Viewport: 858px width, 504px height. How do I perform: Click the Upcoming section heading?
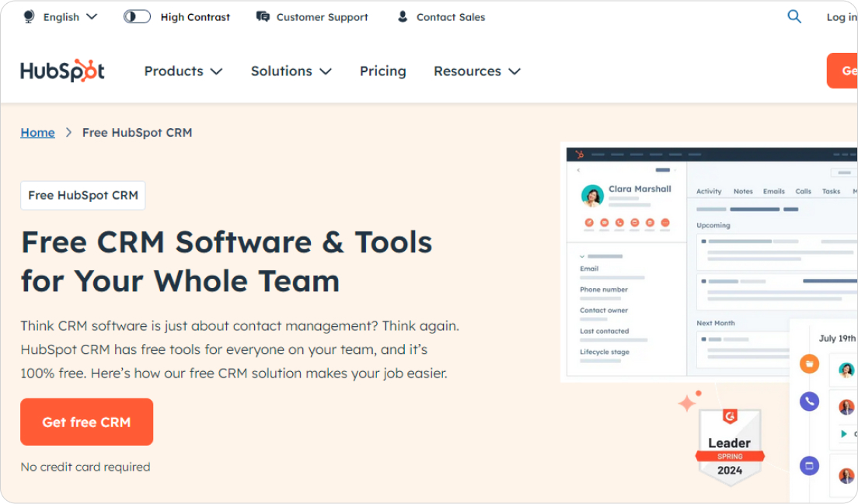713,225
